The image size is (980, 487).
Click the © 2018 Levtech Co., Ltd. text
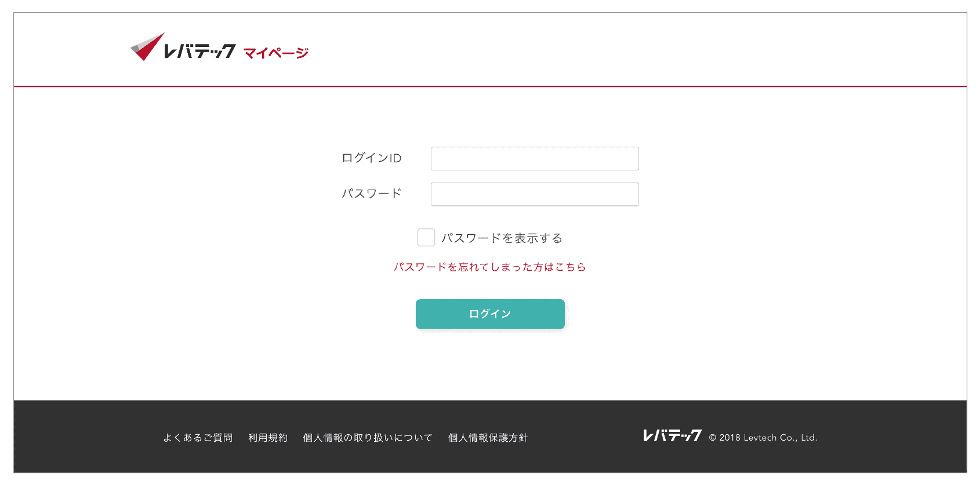click(x=763, y=438)
